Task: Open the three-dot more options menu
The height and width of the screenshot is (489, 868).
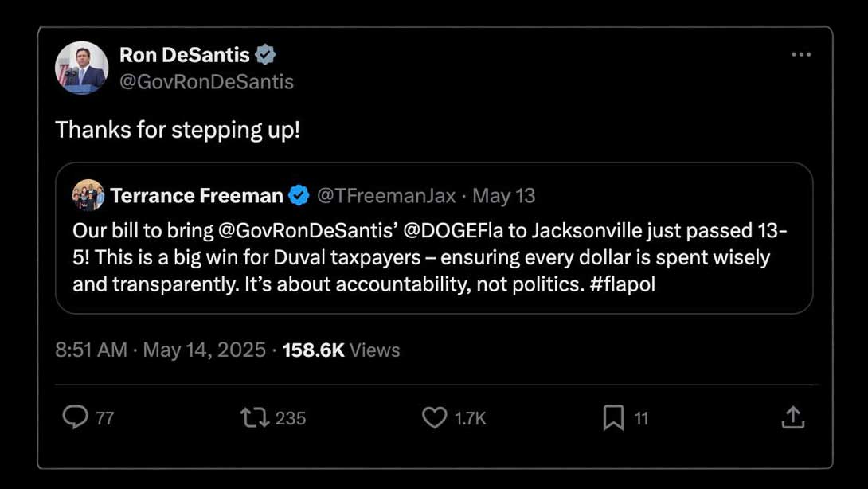Action: click(801, 55)
